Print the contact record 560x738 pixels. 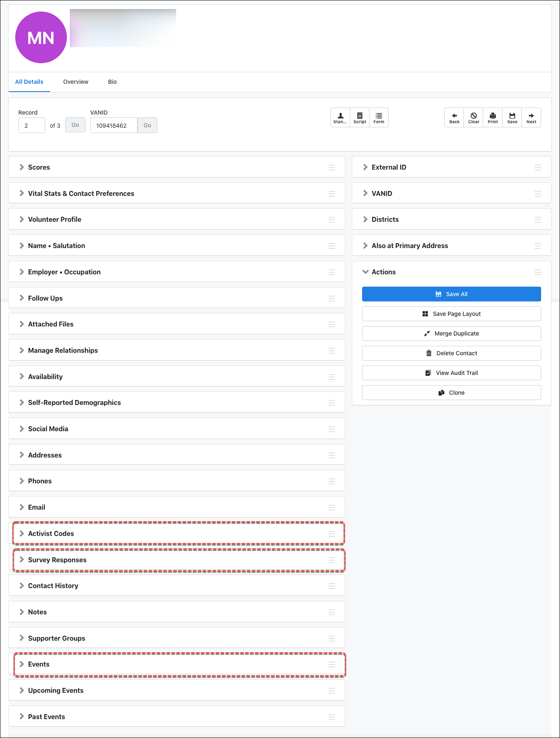493,118
